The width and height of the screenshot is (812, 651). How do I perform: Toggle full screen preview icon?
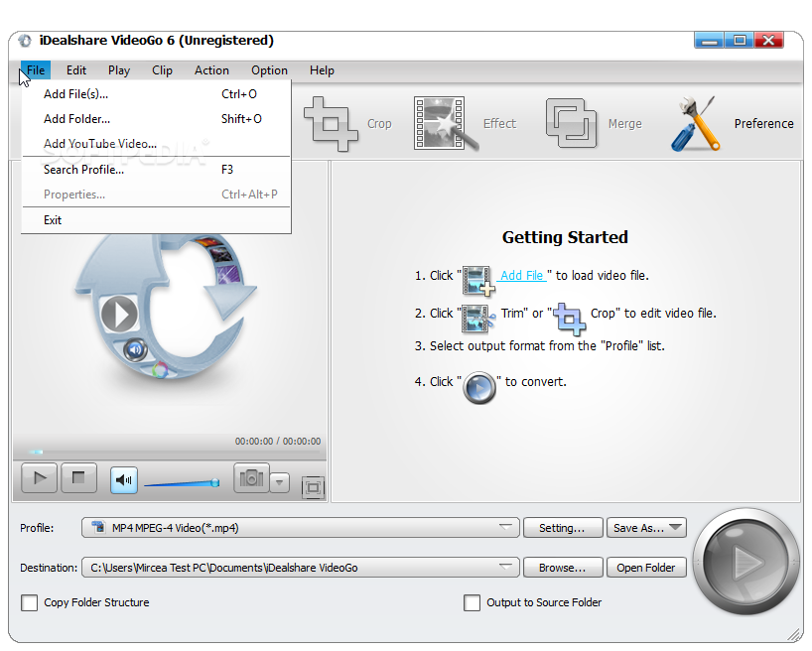pos(313,487)
